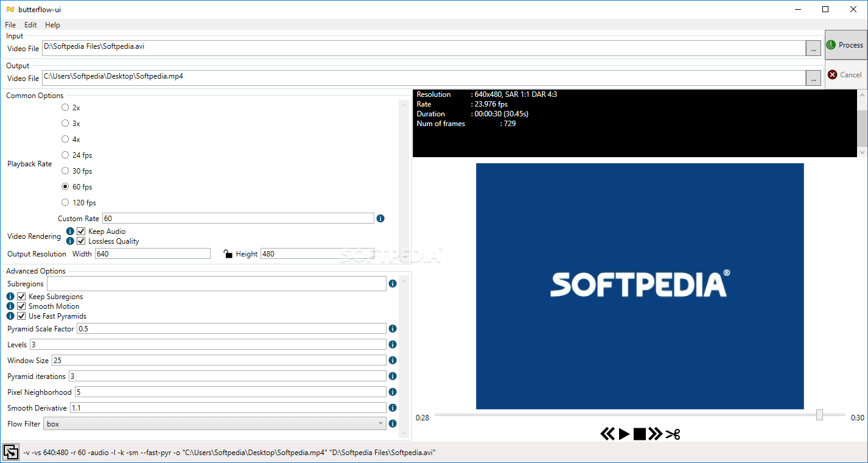Click the info icon beside Keep Audio
Image resolution: width=868 pixels, height=463 pixels.
click(x=70, y=231)
